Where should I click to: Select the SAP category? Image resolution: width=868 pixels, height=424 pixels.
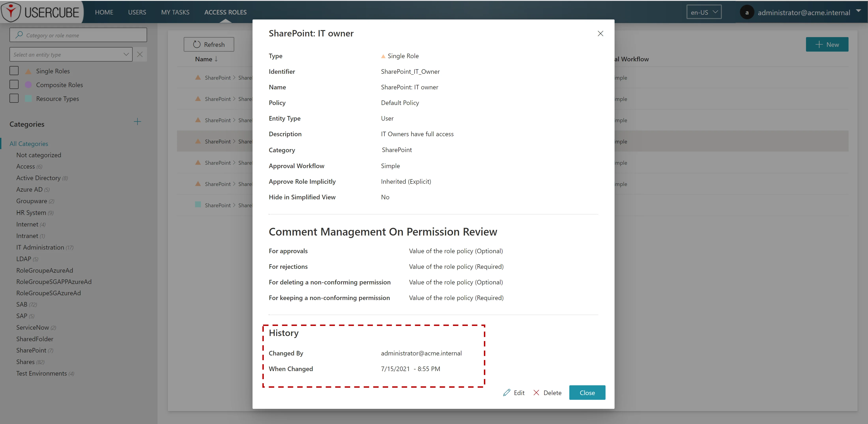click(x=25, y=316)
